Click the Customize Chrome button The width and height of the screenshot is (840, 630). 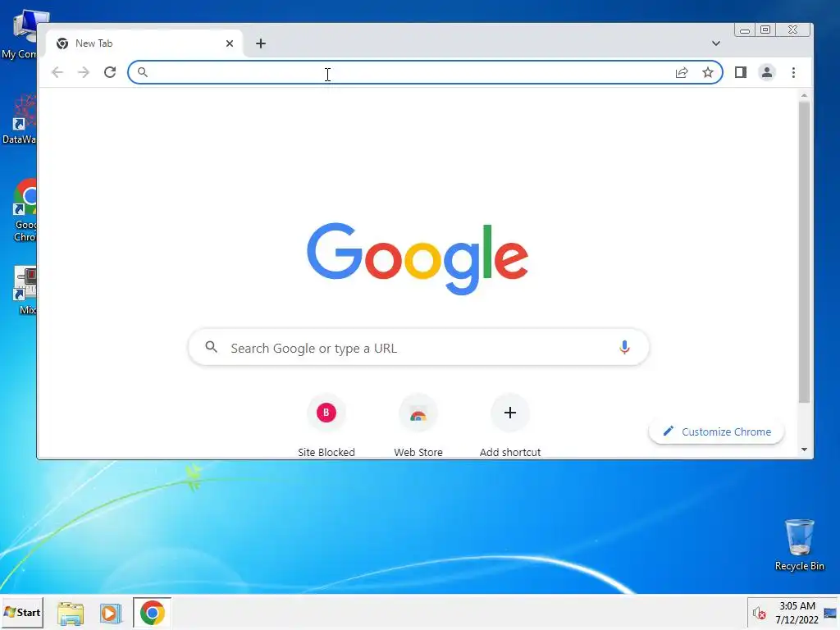(716, 431)
